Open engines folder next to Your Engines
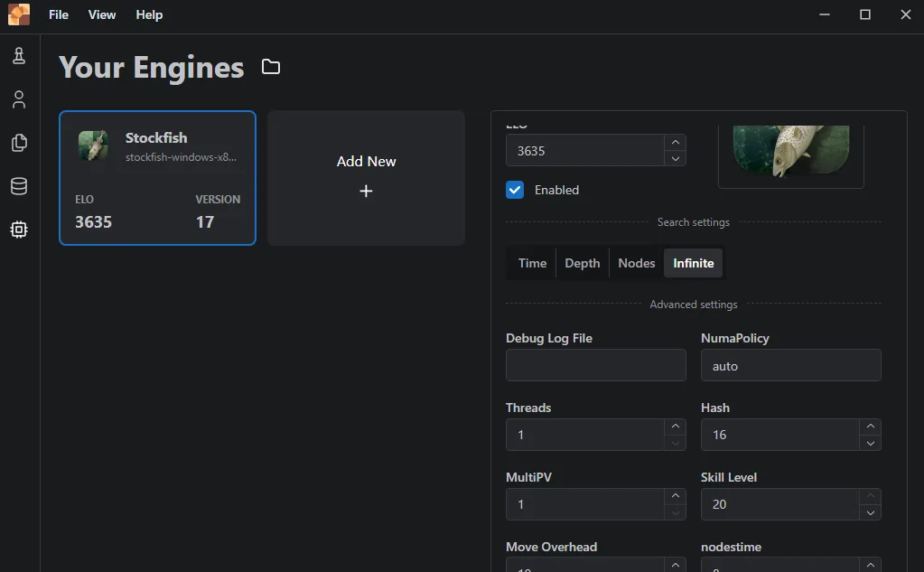The height and width of the screenshot is (572, 924). 270,67
